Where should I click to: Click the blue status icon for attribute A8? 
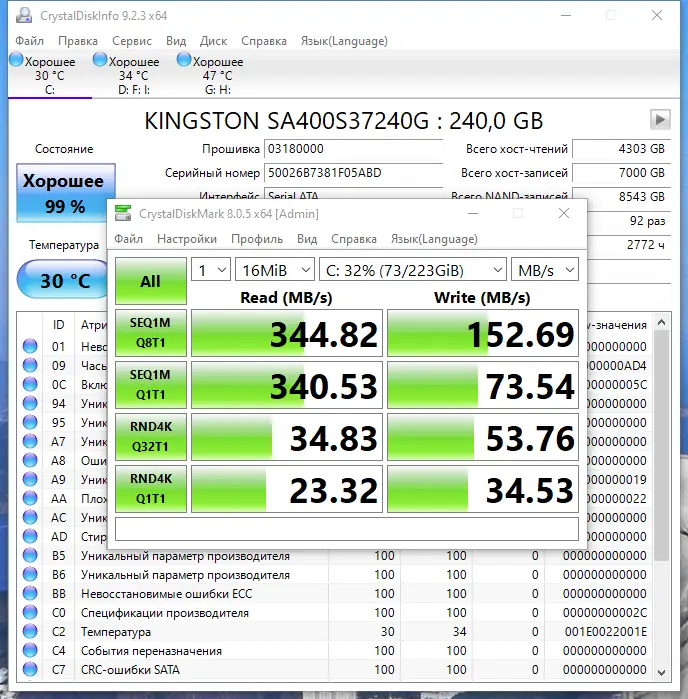coord(30,460)
